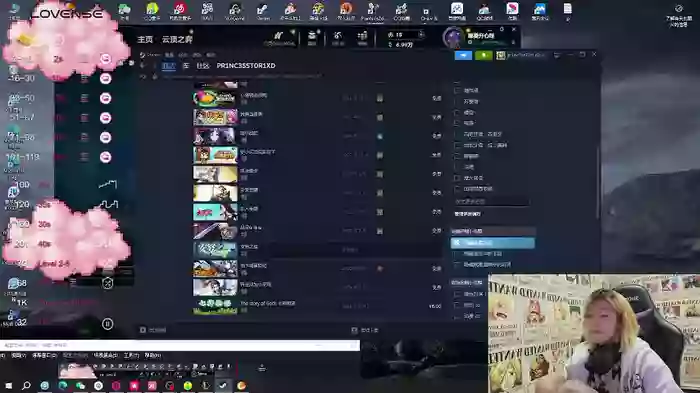Select the 云顶之弈 tab
The height and width of the screenshot is (393, 700).
(177, 39)
